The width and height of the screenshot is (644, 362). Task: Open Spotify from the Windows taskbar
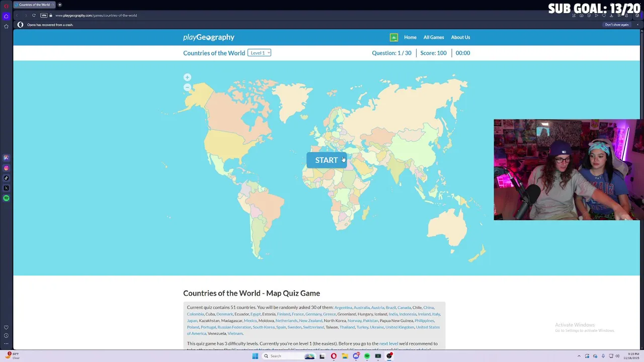(367, 356)
